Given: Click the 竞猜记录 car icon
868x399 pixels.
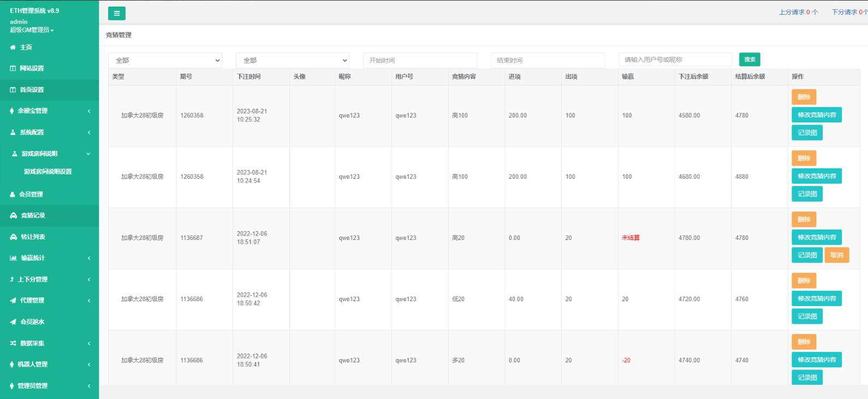Looking at the screenshot, I should (x=14, y=216).
